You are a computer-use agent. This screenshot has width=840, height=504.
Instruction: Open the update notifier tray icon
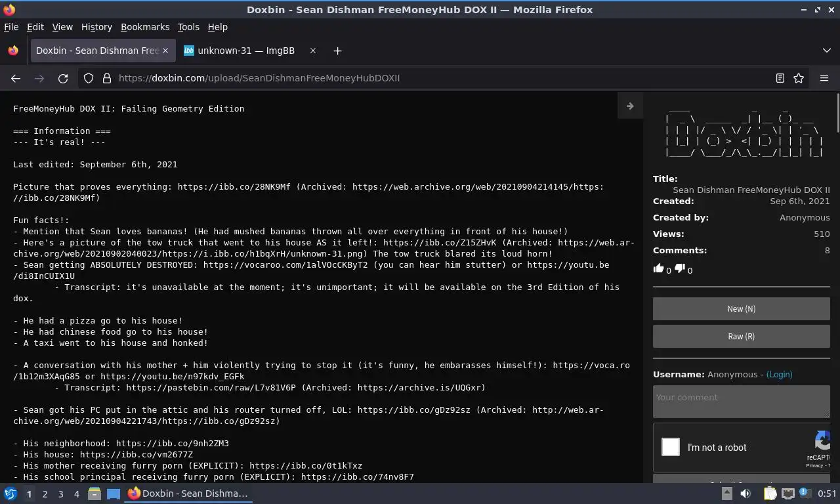(804, 493)
